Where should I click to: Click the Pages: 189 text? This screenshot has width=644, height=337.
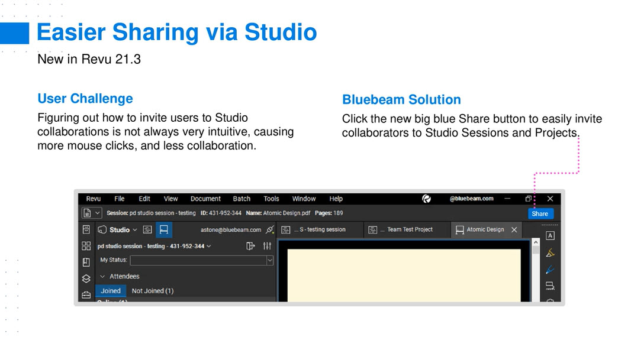[x=329, y=213]
